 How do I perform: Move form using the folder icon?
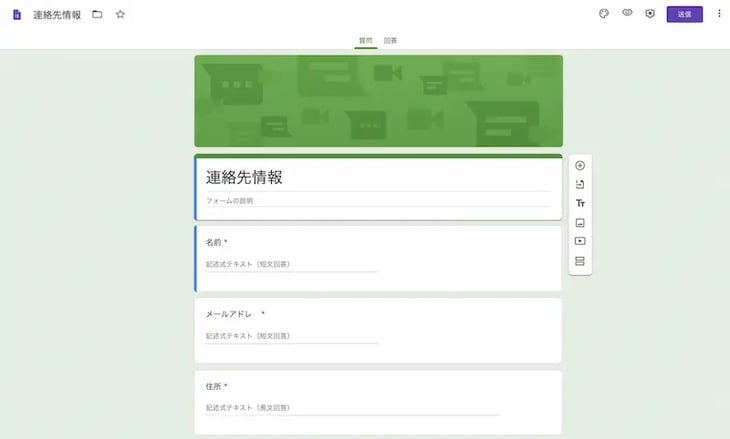click(x=97, y=15)
